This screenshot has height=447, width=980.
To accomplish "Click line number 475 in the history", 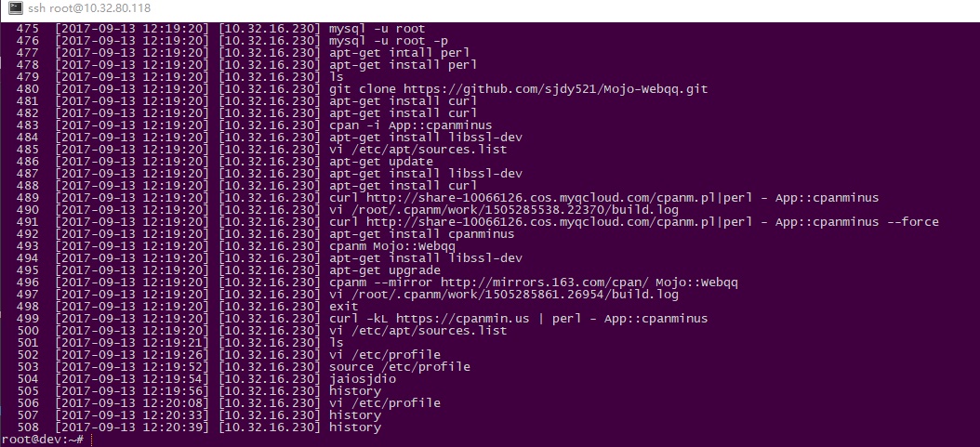I will [28, 29].
